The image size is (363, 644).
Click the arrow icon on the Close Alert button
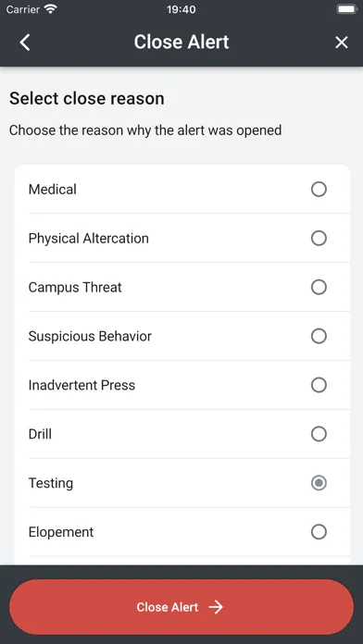(x=216, y=607)
